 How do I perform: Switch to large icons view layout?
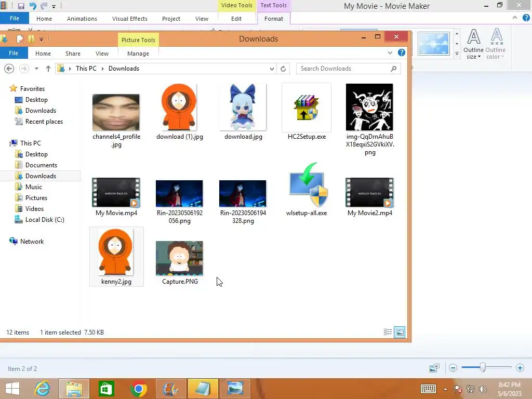pos(400,332)
